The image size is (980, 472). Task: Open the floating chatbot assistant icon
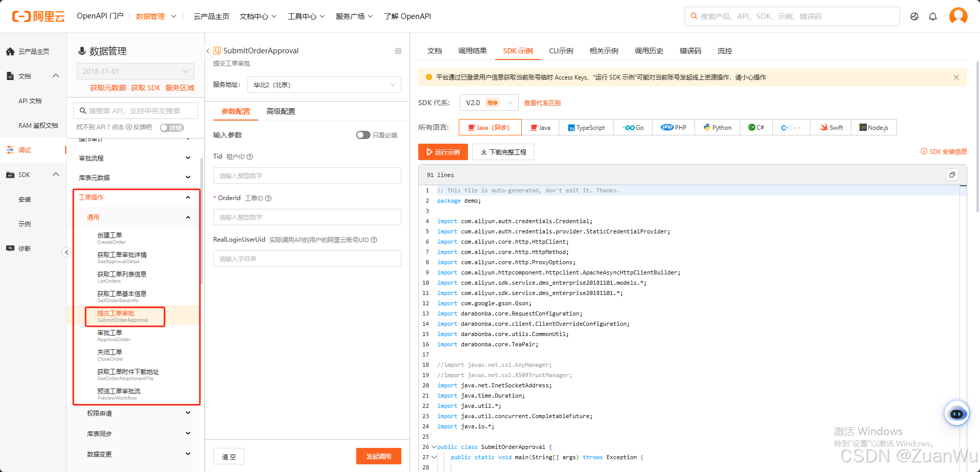coord(957,413)
